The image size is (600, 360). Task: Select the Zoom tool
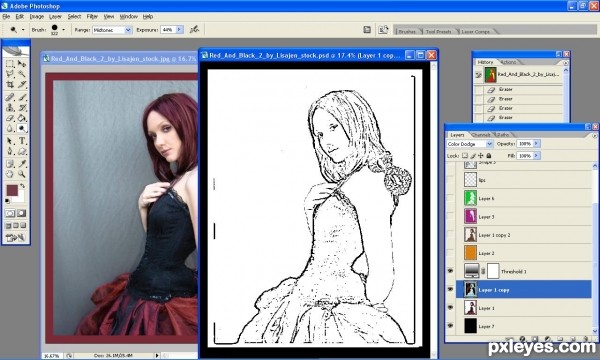coord(22,174)
